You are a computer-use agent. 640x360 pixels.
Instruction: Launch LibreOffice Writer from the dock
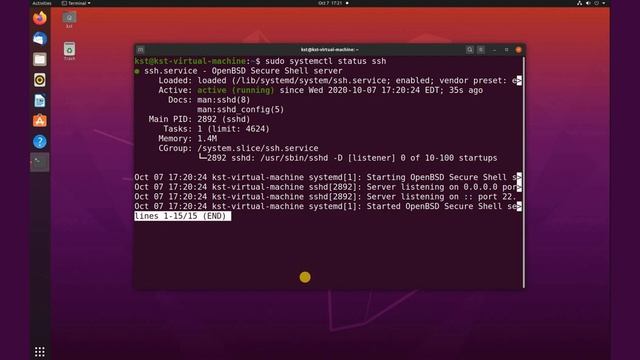click(x=40, y=100)
